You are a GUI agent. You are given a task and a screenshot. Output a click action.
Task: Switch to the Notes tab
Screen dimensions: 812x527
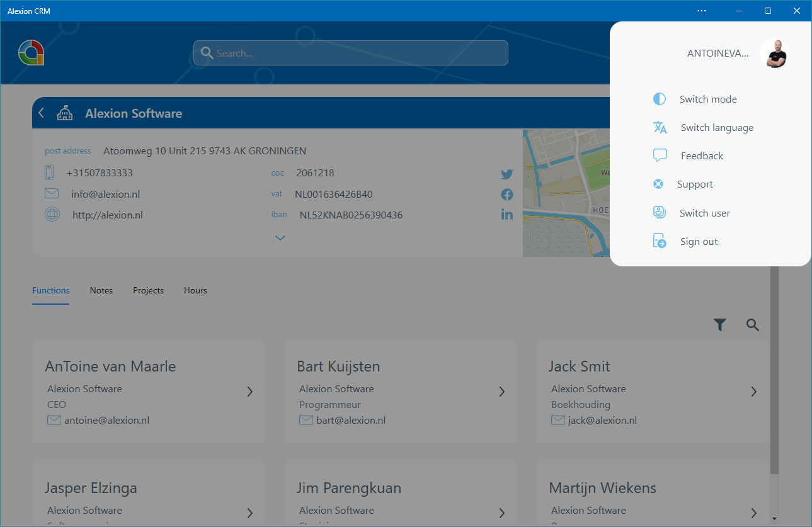(101, 290)
